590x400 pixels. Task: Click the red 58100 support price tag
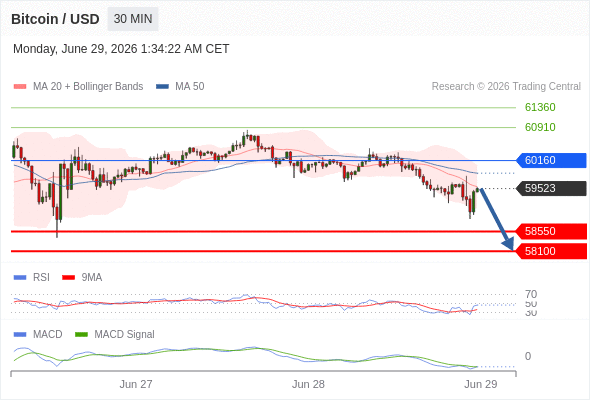click(x=551, y=251)
